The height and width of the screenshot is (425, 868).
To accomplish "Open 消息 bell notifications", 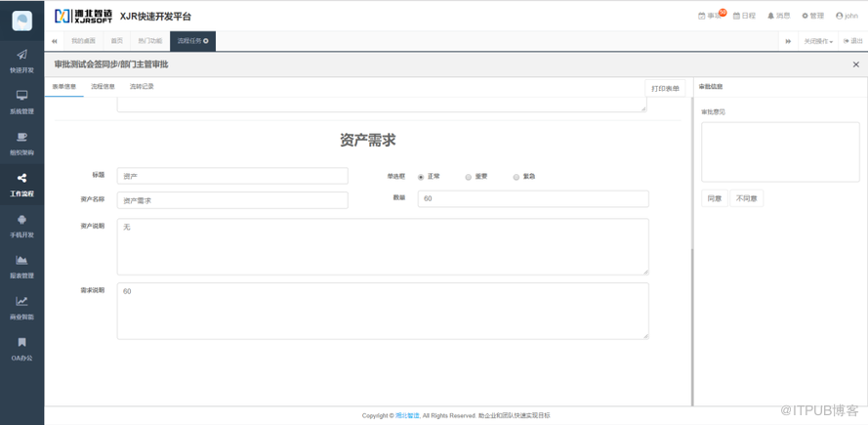I will tap(778, 16).
